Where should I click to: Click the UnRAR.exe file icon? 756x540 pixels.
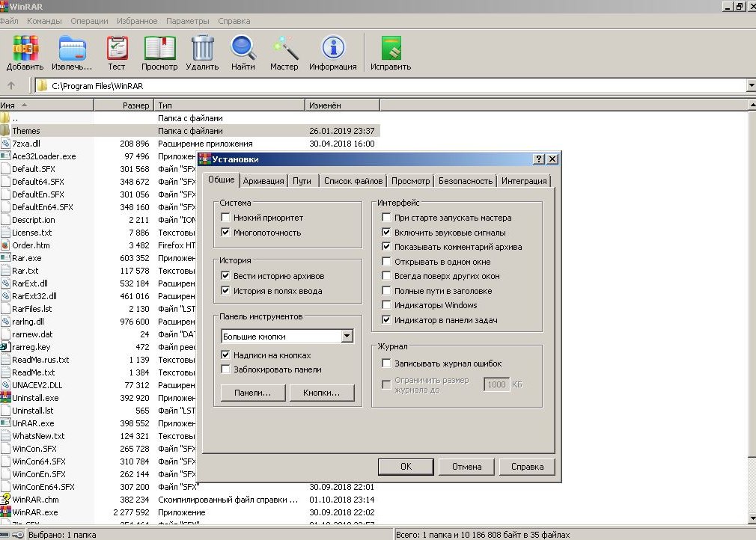tap(5, 423)
